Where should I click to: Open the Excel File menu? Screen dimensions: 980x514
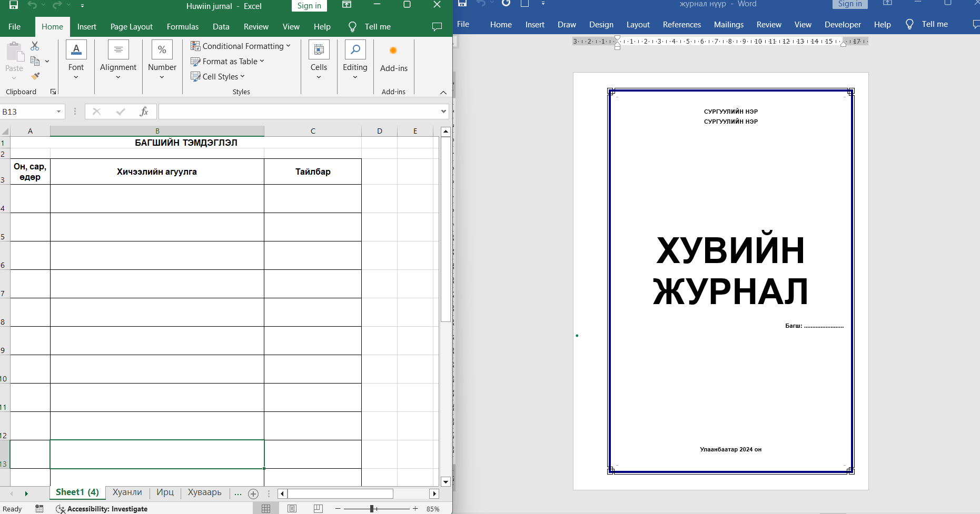click(15, 27)
